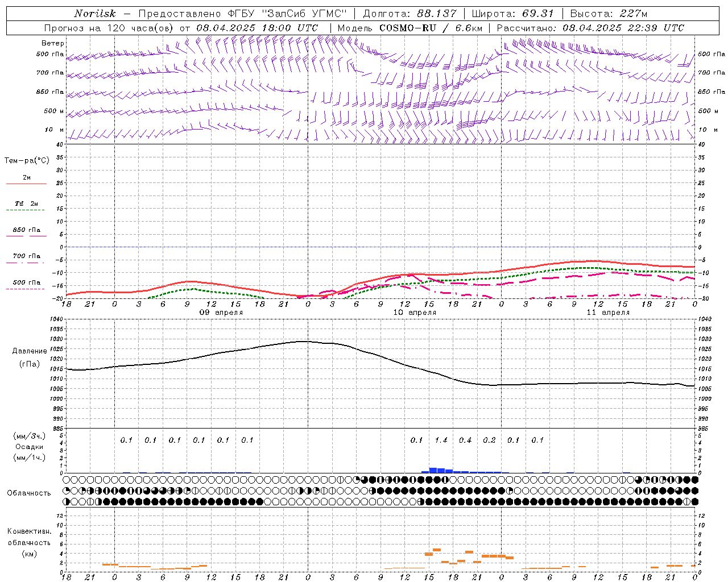The width and height of the screenshot is (728, 582).
Task: Click the Norilsk station title
Action: pos(94,14)
